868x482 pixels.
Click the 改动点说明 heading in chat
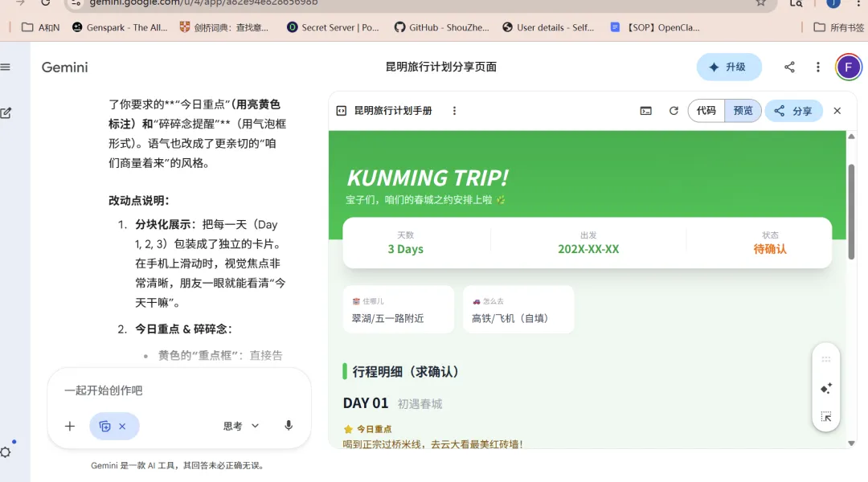(x=139, y=200)
